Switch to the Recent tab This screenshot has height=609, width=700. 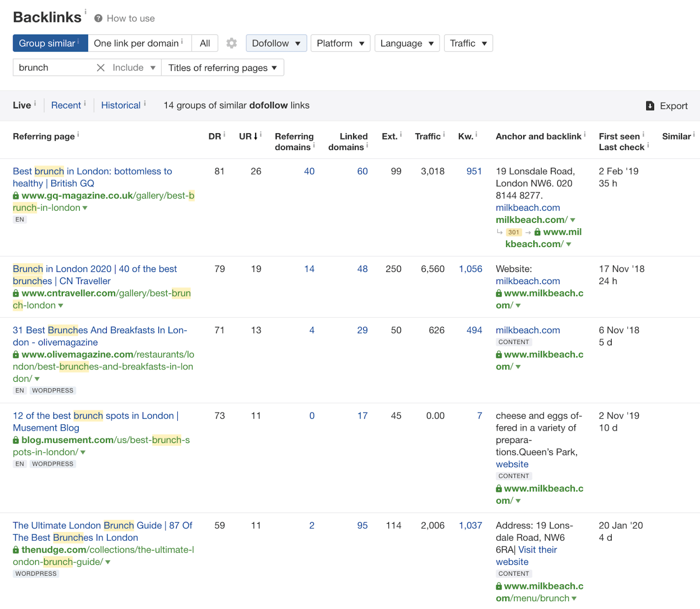66,105
